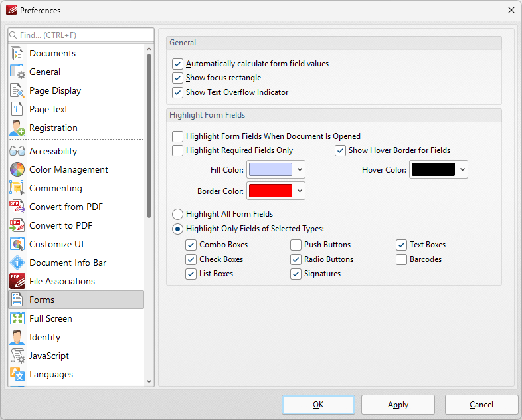
Task: Uncheck the Check Boxes field type
Action: click(191, 259)
